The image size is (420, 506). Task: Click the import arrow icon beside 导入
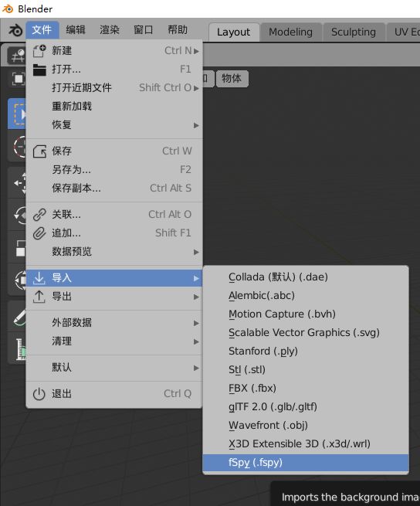click(39, 278)
